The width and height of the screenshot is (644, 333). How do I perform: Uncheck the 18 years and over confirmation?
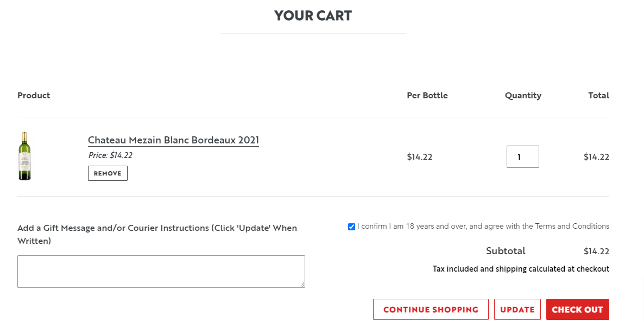351,227
